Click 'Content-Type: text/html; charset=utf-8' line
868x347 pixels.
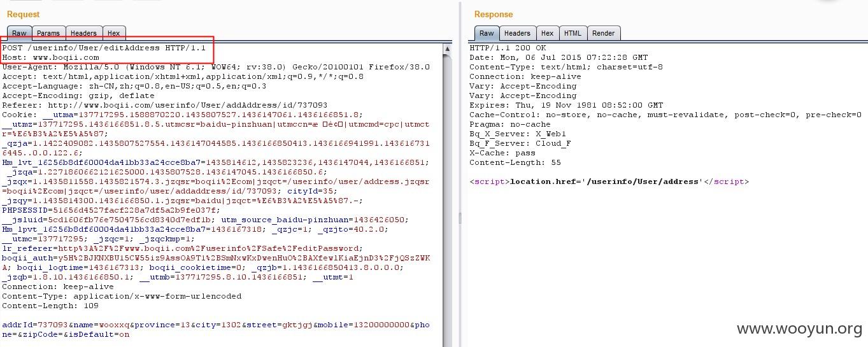[566, 67]
